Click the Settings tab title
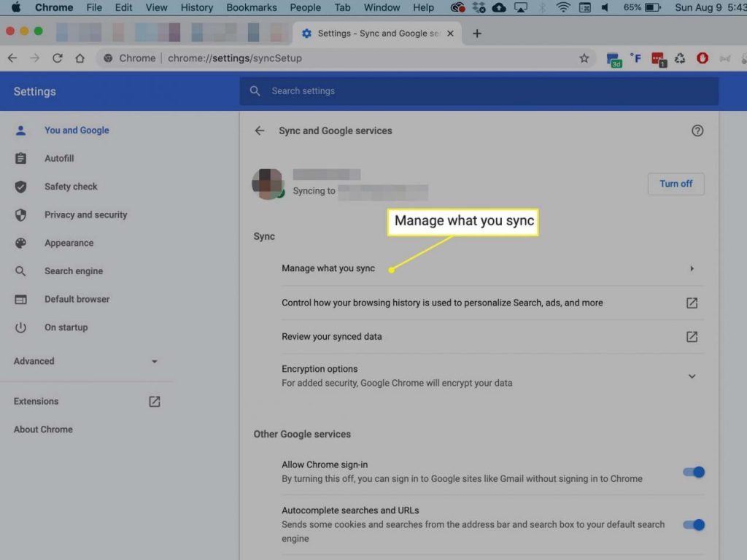747x560 pixels. (x=379, y=34)
